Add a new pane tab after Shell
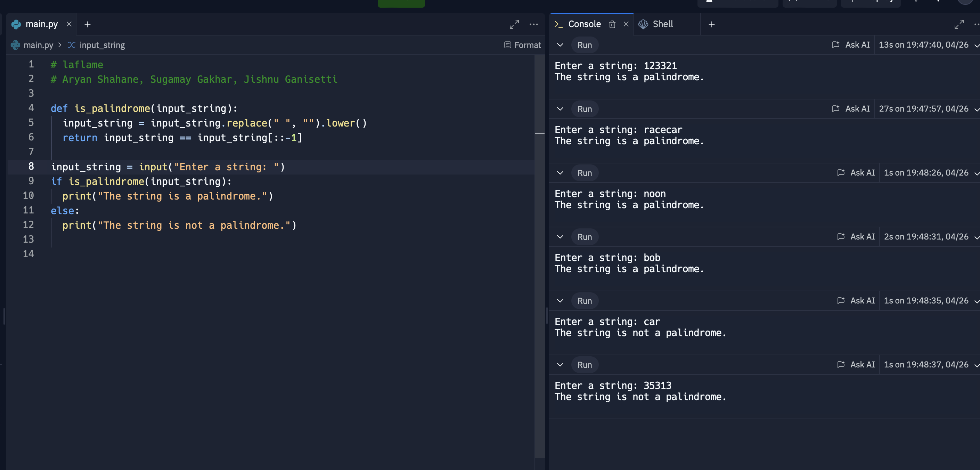 711,24
